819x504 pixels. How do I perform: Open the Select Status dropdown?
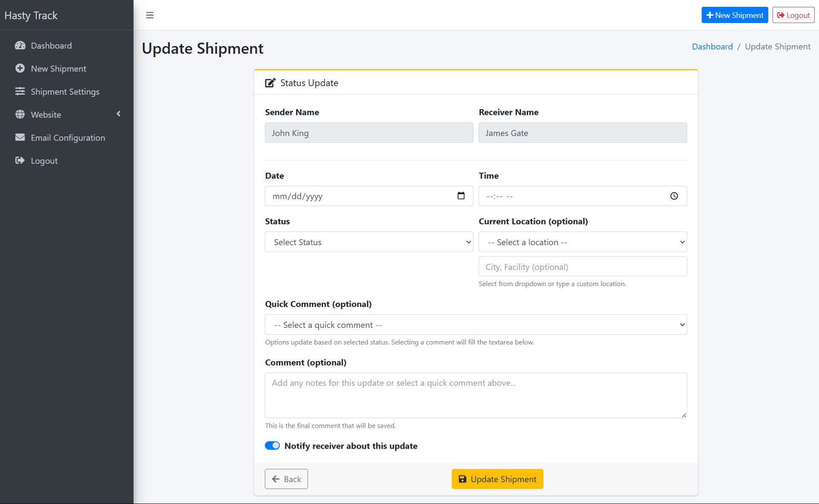pyautogui.click(x=369, y=242)
